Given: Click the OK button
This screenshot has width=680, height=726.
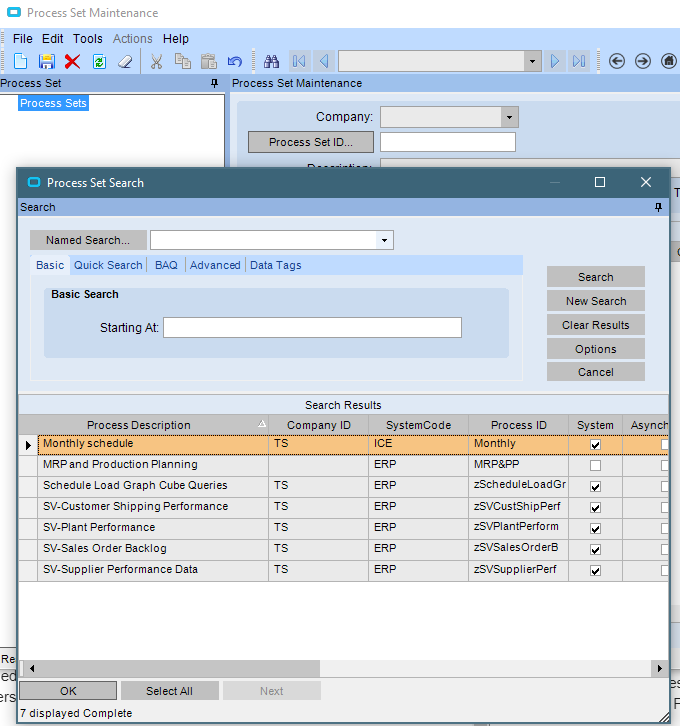Looking at the screenshot, I should point(68,691).
